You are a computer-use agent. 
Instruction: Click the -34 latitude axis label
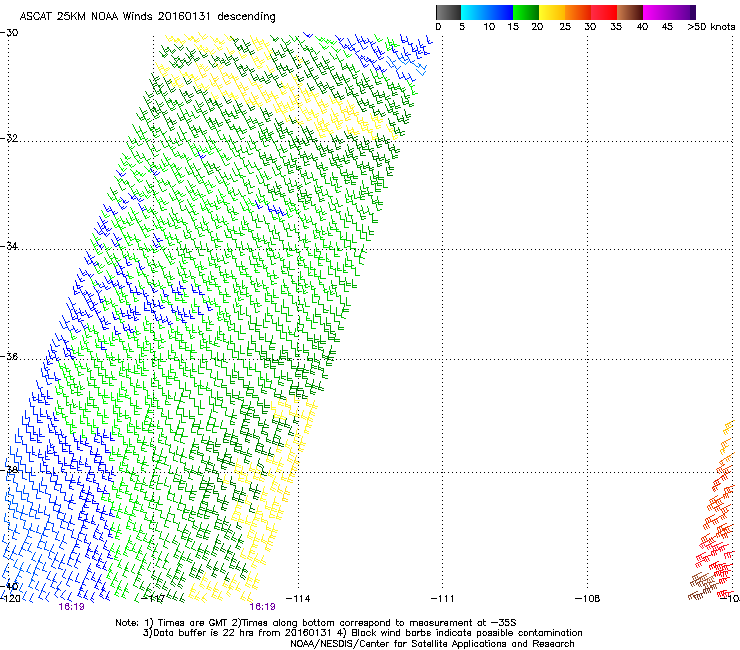(x=9, y=246)
